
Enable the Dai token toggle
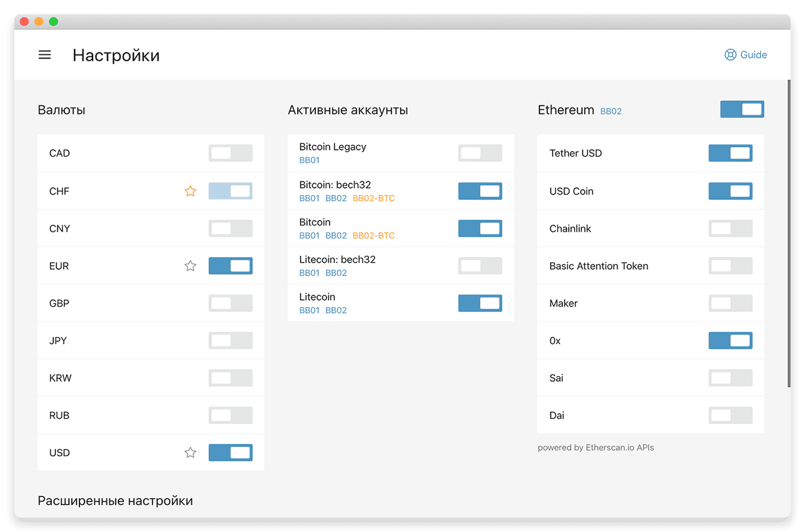click(x=730, y=415)
